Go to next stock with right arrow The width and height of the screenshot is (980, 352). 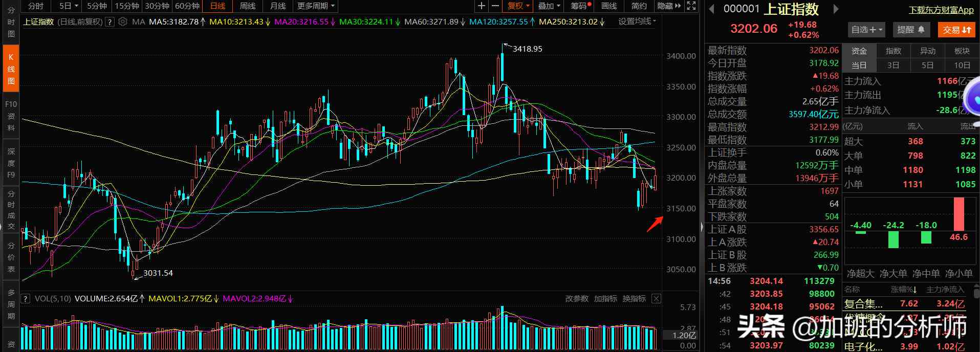836,9
